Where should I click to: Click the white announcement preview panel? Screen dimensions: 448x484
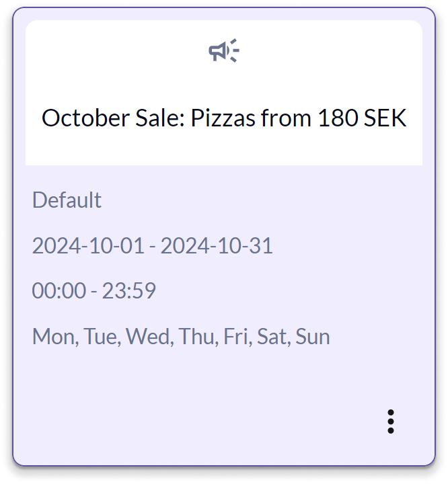tap(224, 93)
